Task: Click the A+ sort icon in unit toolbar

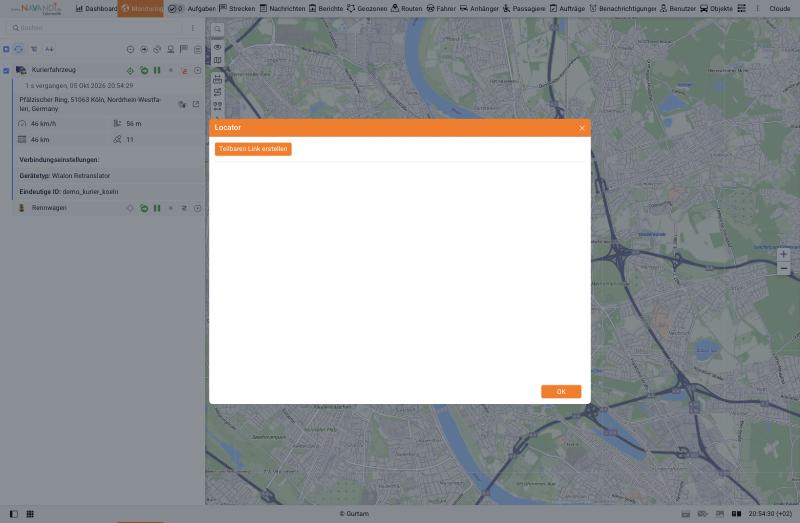Action: point(49,49)
